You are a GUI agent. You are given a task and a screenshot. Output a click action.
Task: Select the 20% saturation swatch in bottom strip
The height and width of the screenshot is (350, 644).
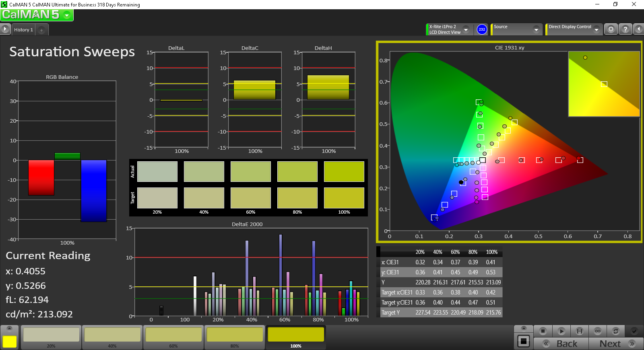pyautogui.click(x=51, y=337)
